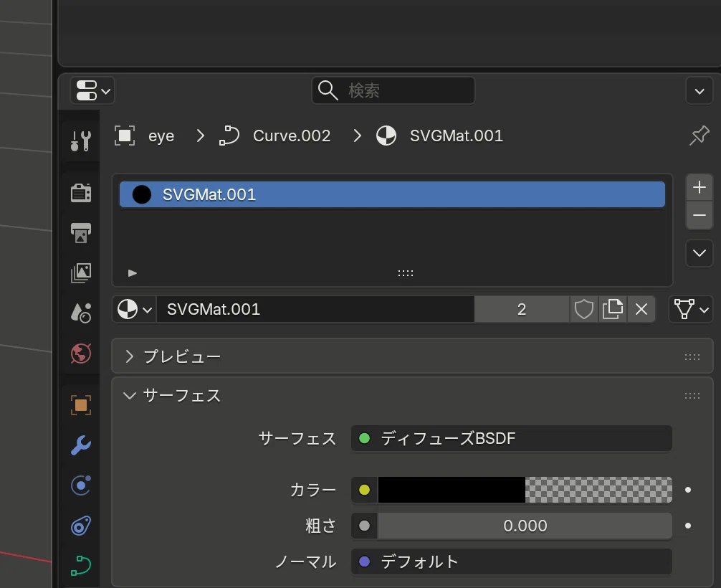Viewport: 721px width, 588px height.
Task: Unlink the material with X button
Action: click(641, 310)
